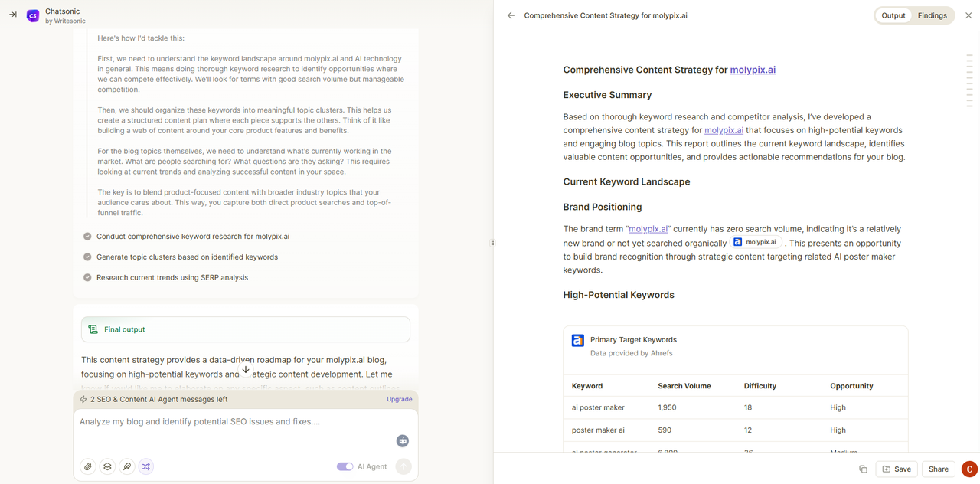The height and width of the screenshot is (484, 980).
Task: Click the High-Potential Keywords heading
Action: pos(619,295)
